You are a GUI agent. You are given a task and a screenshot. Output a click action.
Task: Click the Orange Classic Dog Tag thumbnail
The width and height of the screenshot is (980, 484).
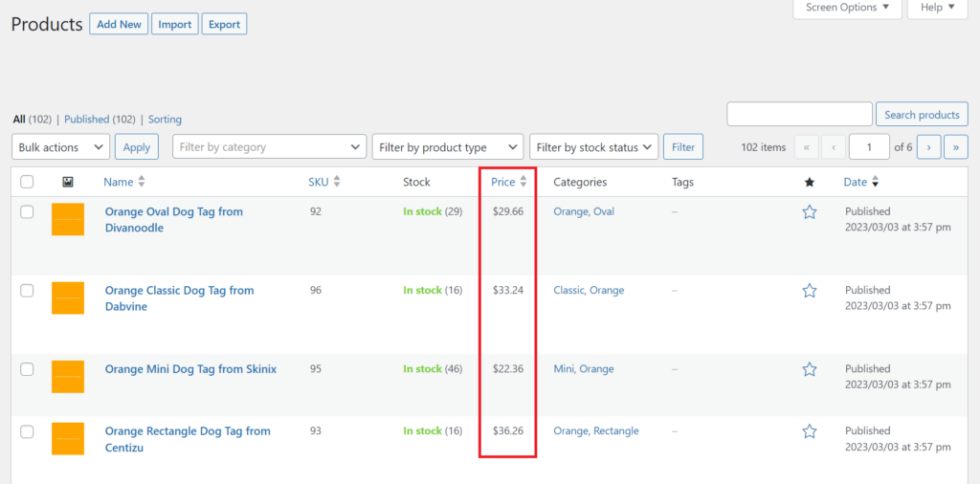point(68,297)
